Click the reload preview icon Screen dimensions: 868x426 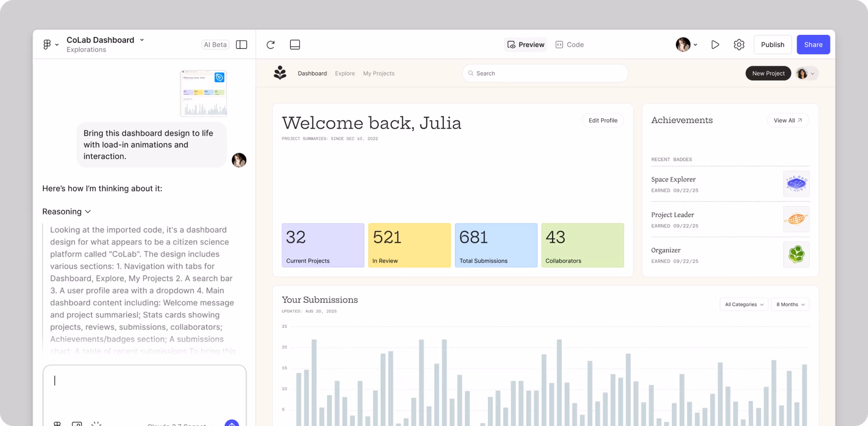(270, 44)
